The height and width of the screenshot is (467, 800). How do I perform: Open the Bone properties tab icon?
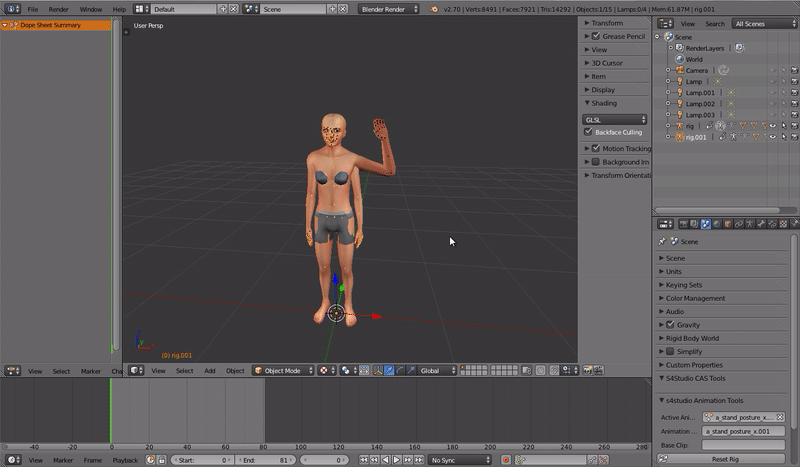tap(761, 224)
